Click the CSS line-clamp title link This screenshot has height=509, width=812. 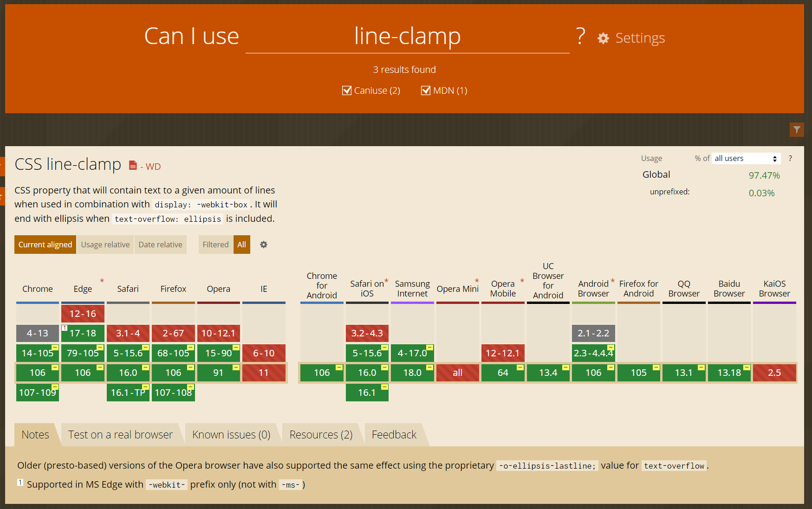[68, 164]
